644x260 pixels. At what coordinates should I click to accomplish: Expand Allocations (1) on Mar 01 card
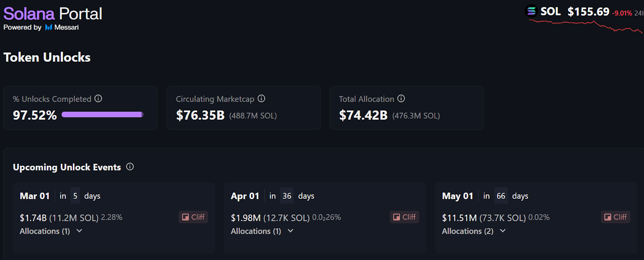click(x=51, y=231)
